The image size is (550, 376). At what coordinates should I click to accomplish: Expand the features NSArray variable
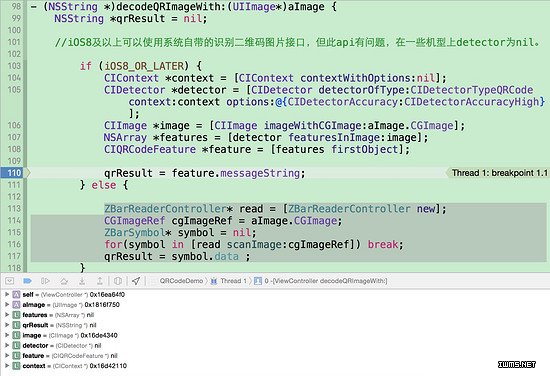(x=7, y=315)
